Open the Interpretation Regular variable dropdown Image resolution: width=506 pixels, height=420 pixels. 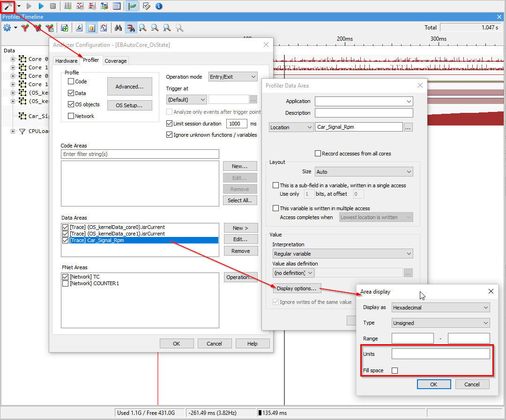click(342, 254)
